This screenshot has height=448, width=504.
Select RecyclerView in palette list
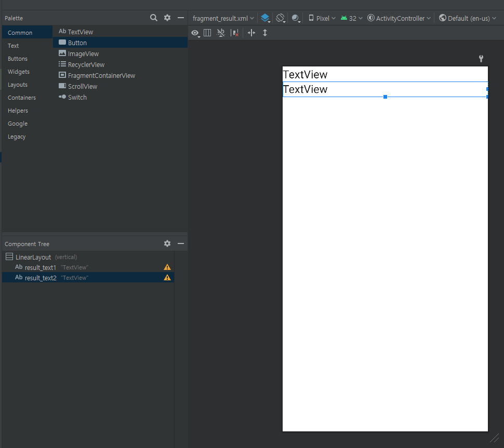pyautogui.click(x=120, y=64)
